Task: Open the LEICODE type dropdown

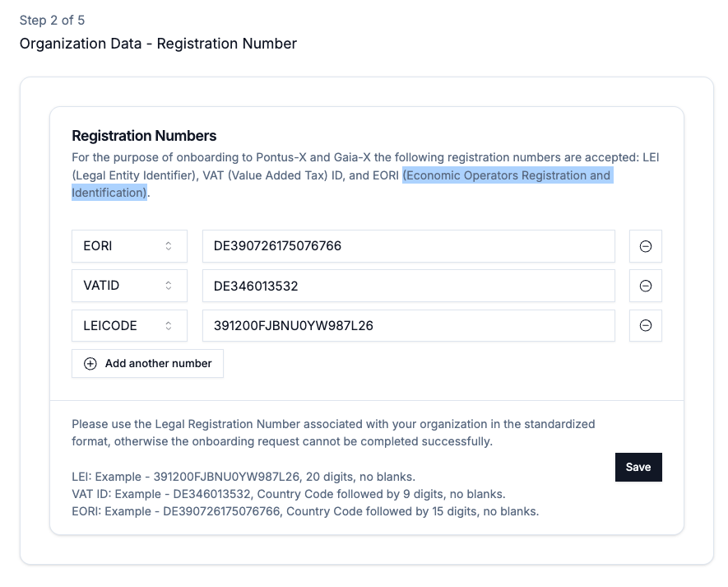Action: [129, 325]
